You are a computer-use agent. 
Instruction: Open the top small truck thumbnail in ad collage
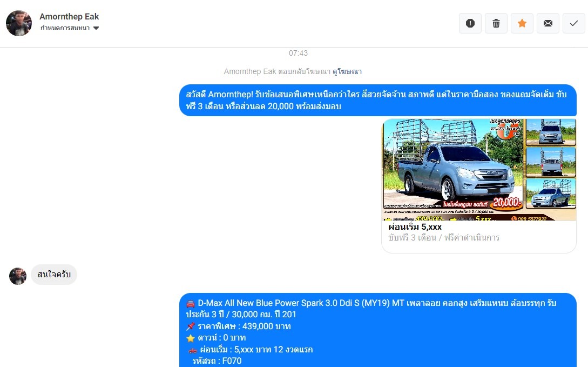tap(551, 132)
